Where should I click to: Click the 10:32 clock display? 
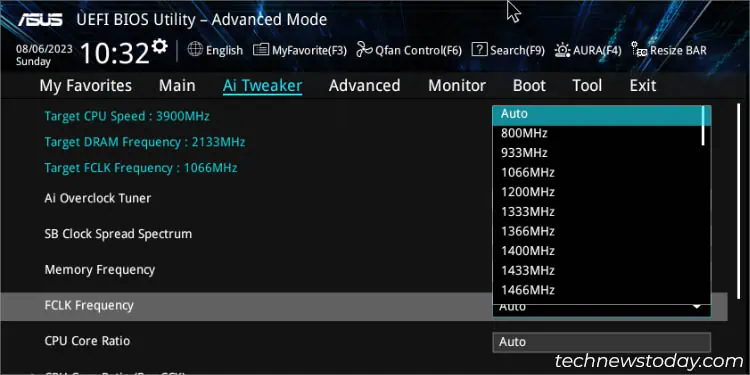(x=115, y=53)
